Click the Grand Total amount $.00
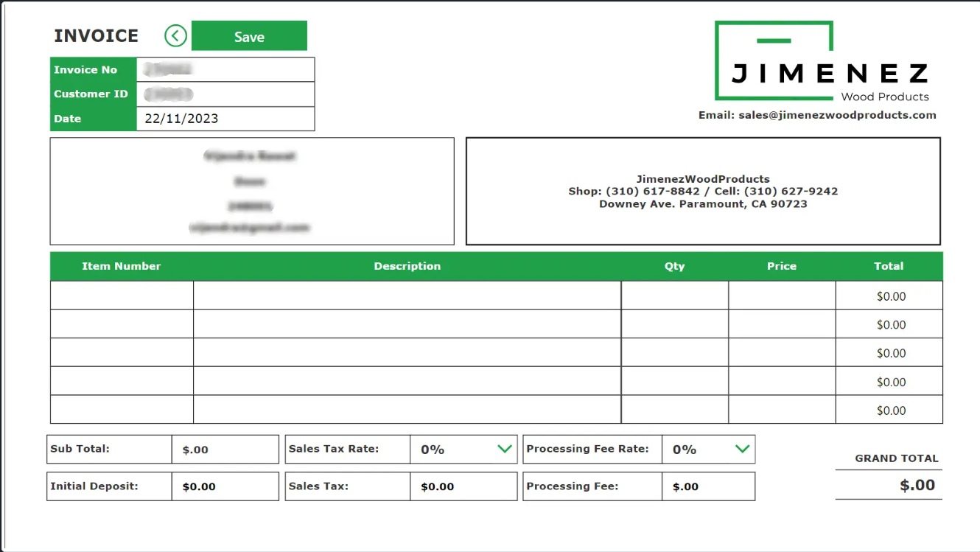 point(917,485)
